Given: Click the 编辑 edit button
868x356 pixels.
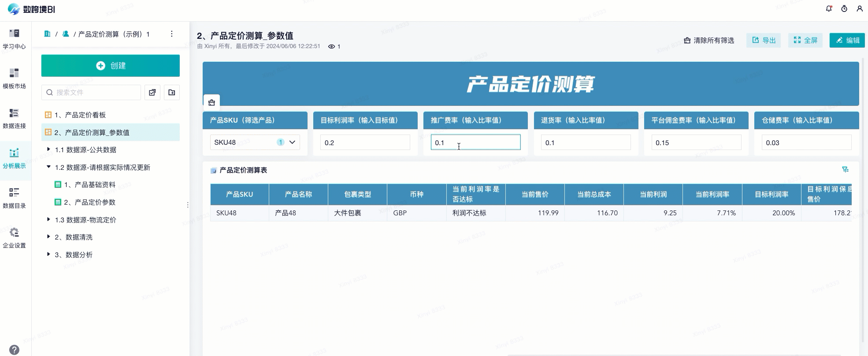Looking at the screenshot, I should 847,40.
